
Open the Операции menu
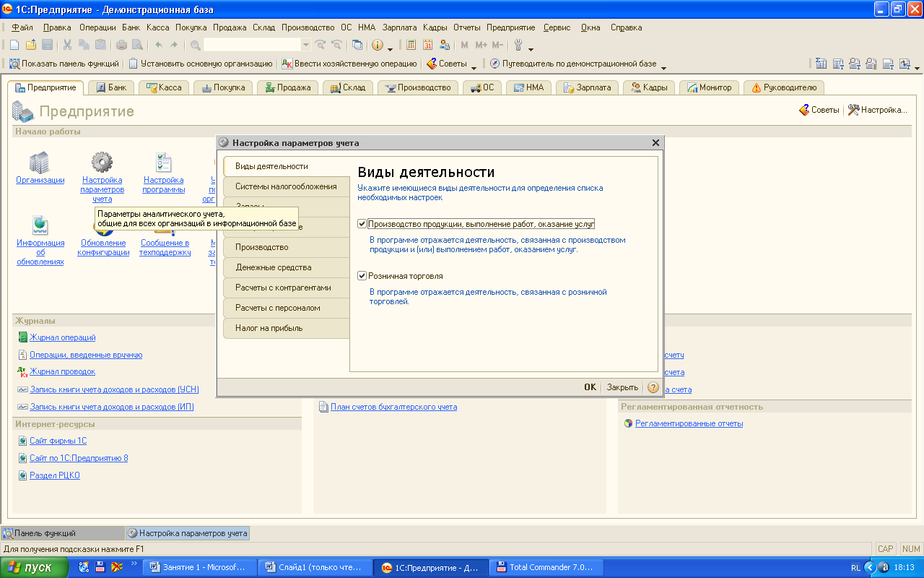tap(97, 27)
